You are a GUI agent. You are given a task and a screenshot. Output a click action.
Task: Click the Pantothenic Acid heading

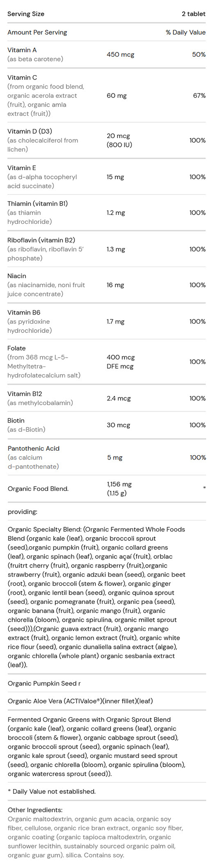pyautogui.click(x=33, y=448)
